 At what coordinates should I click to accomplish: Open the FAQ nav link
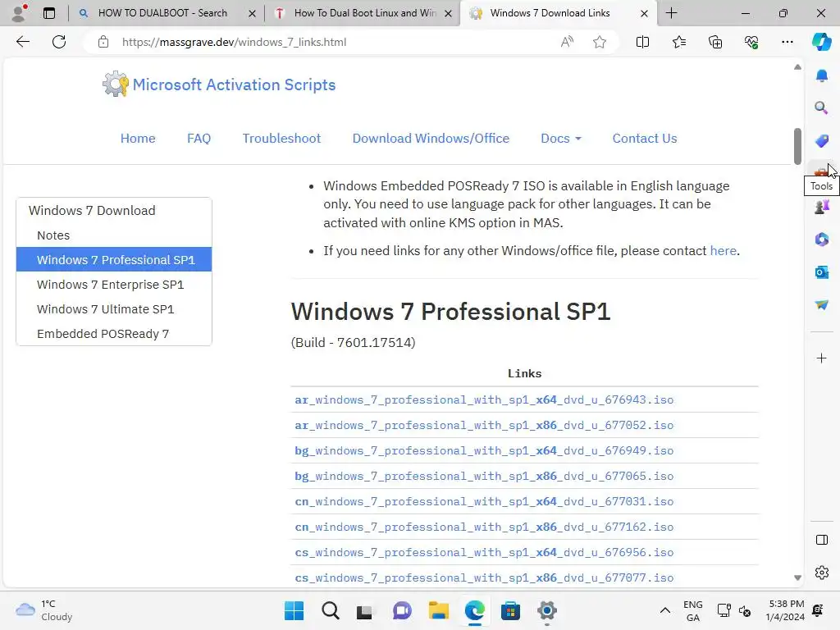point(199,138)
